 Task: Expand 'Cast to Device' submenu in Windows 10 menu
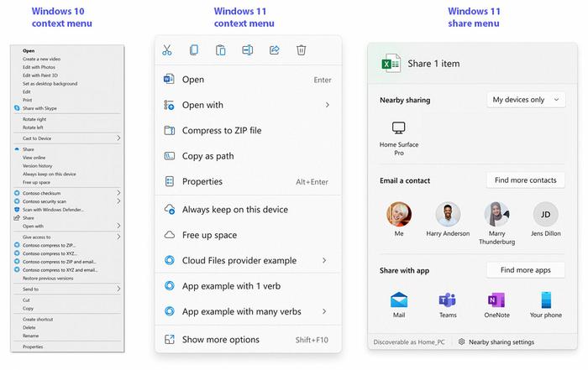tap(118, 138)
